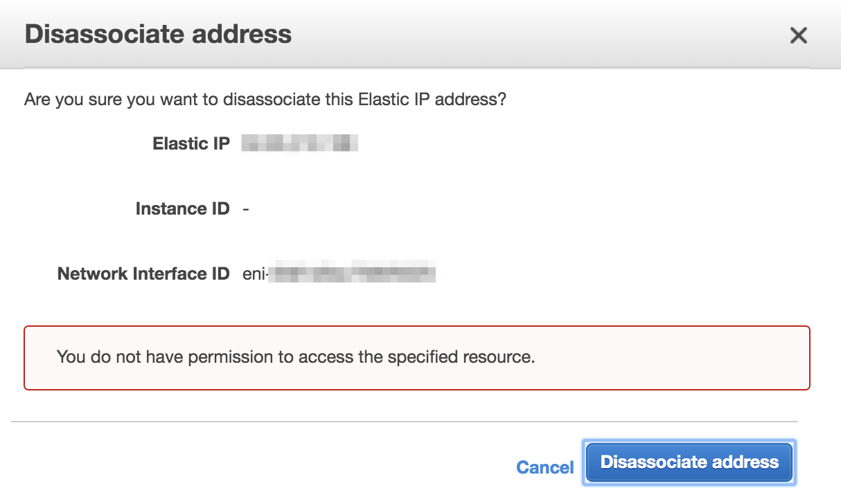The image size is (841, 504).
Task: Click the permission error message text
Action: pyautogui.click(x=296, y=357)
